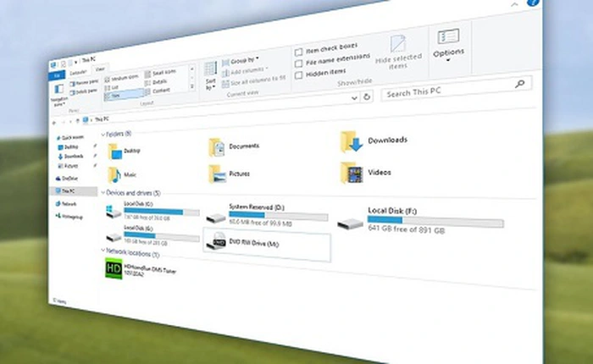Select the Homegroup icon in sidebar
Image resolution: width=593 pixels, height=364 pixels.
[58, 216]
